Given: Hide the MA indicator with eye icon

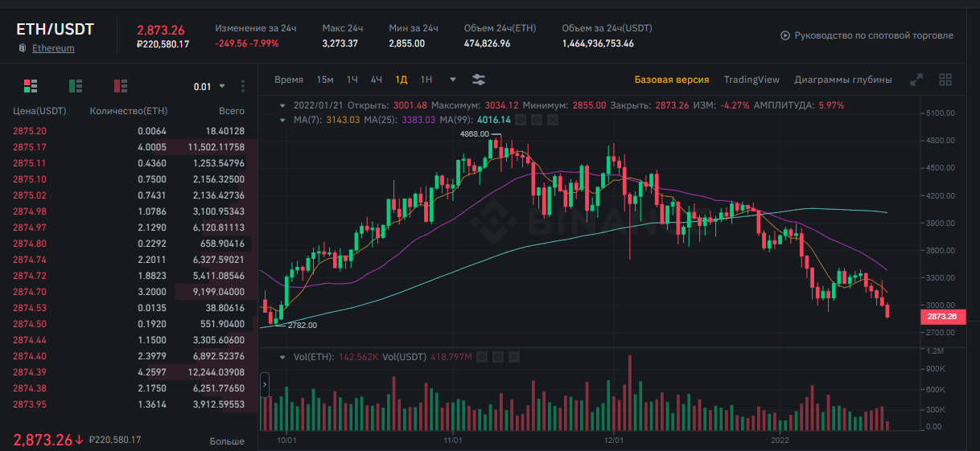Looking at the screenshot, I should coord(521,120).
